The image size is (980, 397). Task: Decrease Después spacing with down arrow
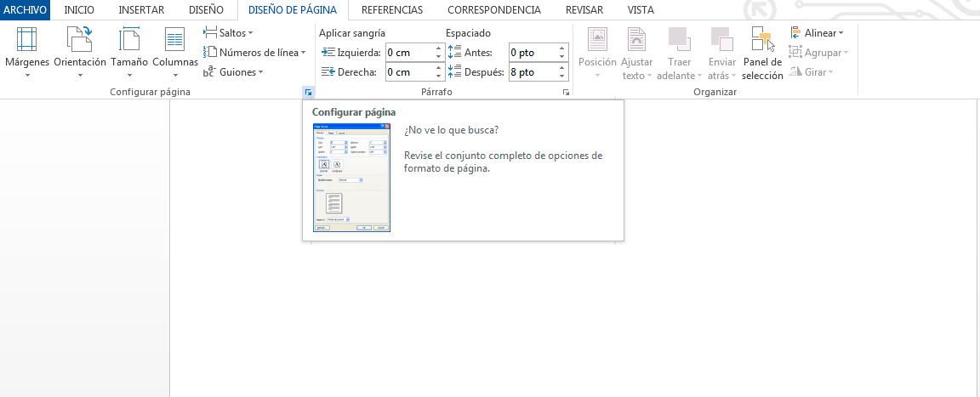click(561, 77)
